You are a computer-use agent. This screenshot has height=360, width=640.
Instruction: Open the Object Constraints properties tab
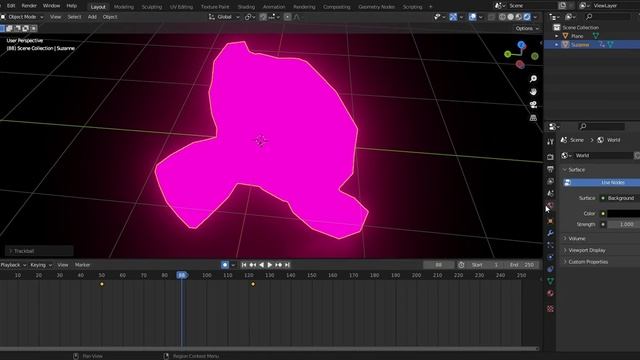[x=550, y=269]
